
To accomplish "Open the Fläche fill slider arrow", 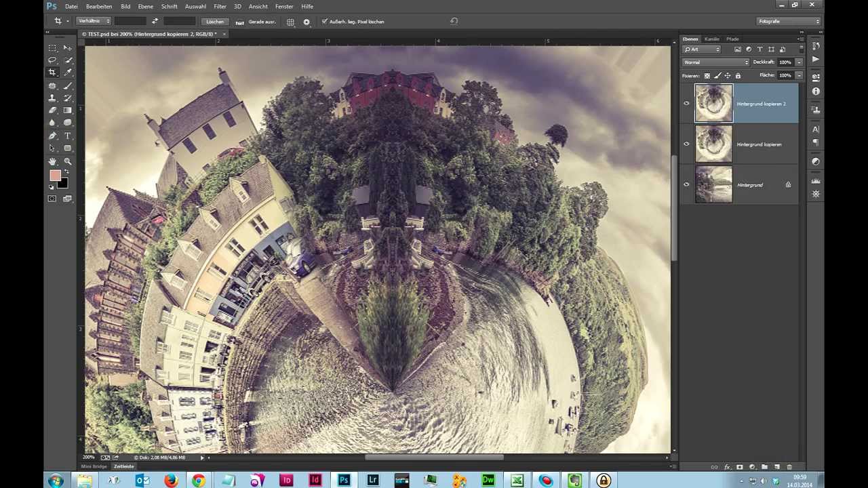I will pyautogui.click(x=799, y=75).
